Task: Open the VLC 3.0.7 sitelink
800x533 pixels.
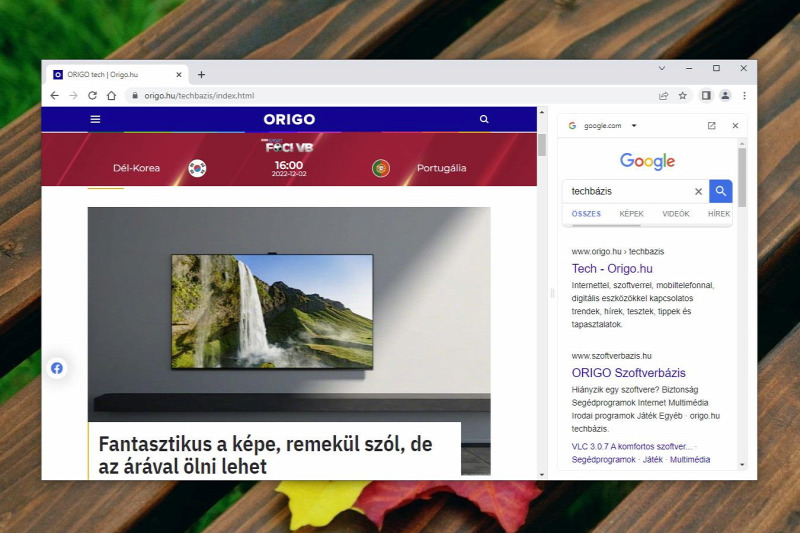Action: pyautogui.click(x=632, y=446)
